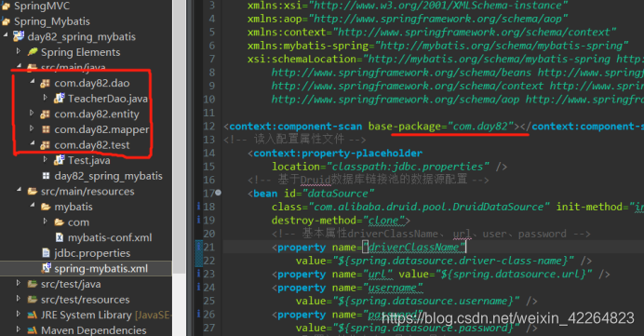Select Test.java in the explorer

tap(88, 160)
